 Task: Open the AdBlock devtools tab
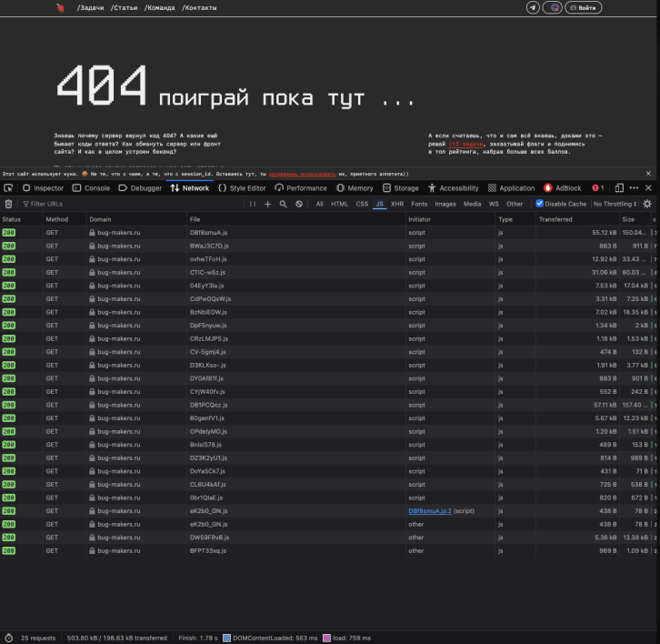click(563, 188)
